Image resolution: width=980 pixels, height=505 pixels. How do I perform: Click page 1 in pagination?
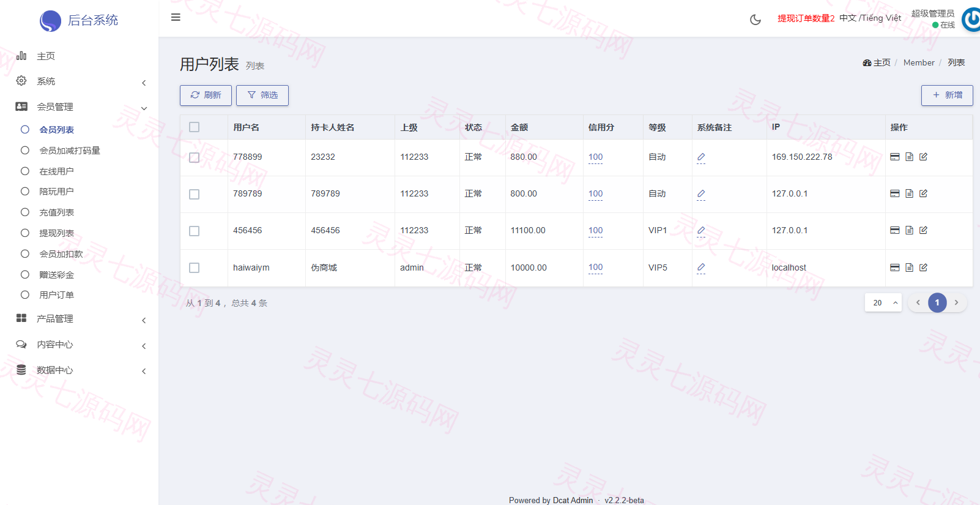937,302
